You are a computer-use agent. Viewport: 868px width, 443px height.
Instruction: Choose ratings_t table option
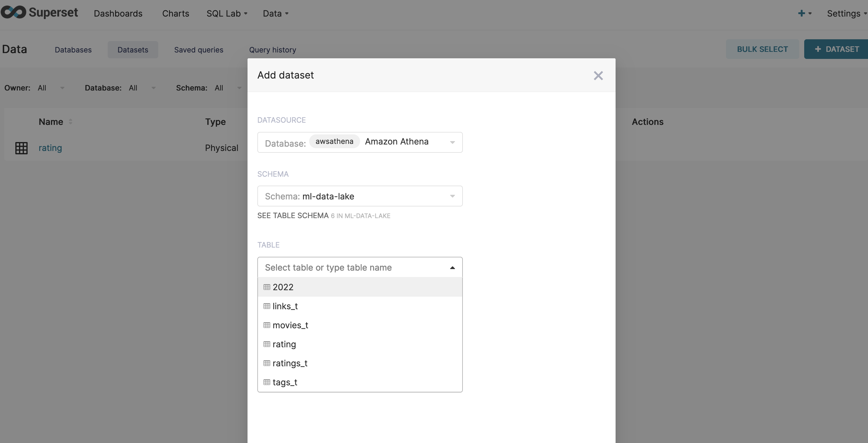point(290,364)
